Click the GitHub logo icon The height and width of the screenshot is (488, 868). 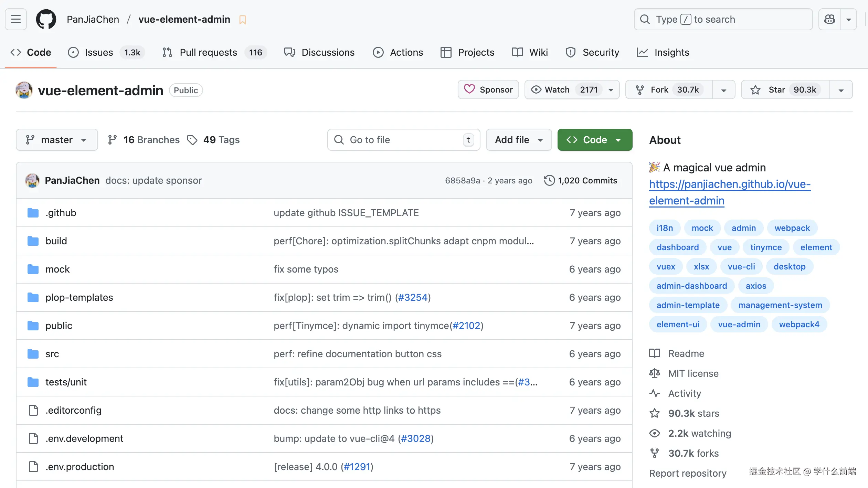tap(46, 19)
